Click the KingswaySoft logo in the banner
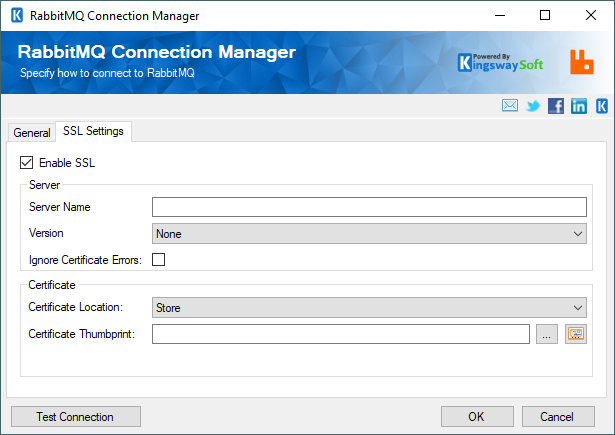 (500, 63)
